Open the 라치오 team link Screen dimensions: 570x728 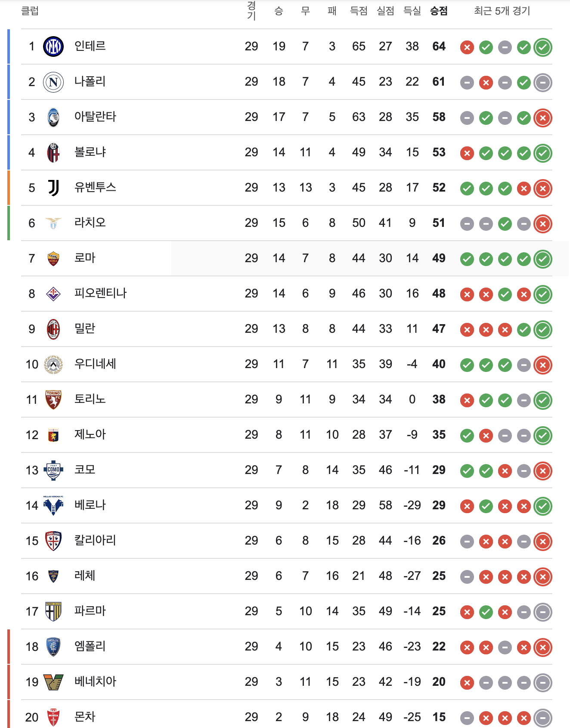(x=90, y=223)
